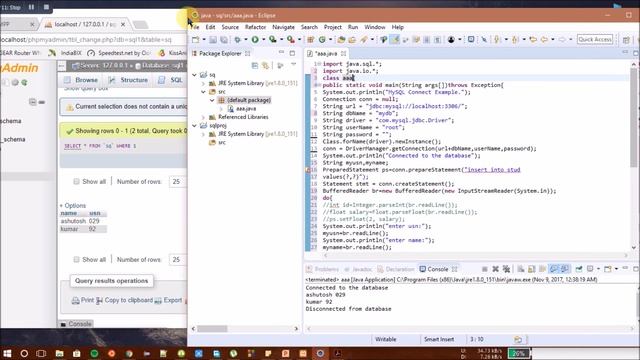The height and width of the screenshot is (360, 640).
Task: Click the Save All icon in Eclipse toolbar
Action: click(224, 40)
